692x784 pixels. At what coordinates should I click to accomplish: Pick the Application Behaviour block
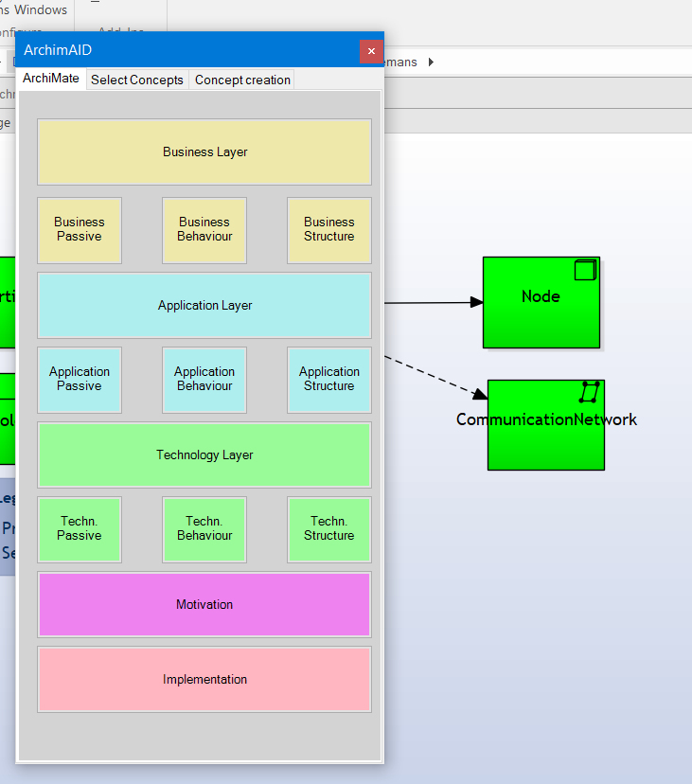[x=204, y=380]
